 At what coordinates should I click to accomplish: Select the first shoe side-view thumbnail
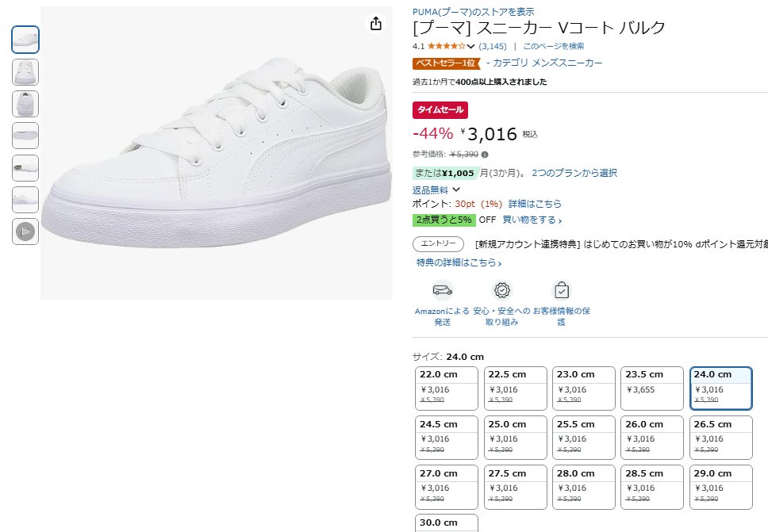tap(25, 40)
